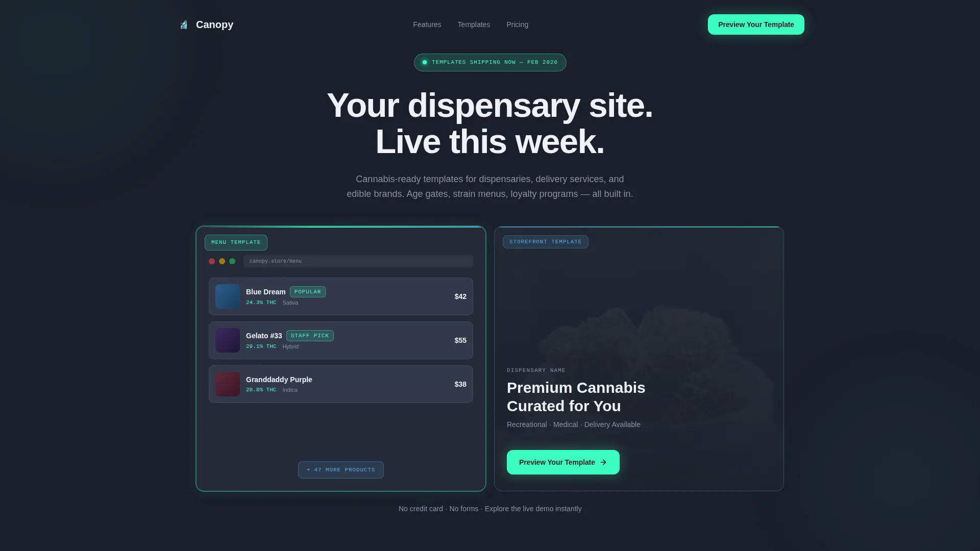Click Premium Cannabis Curated for You heading

(x=576, y=397)
